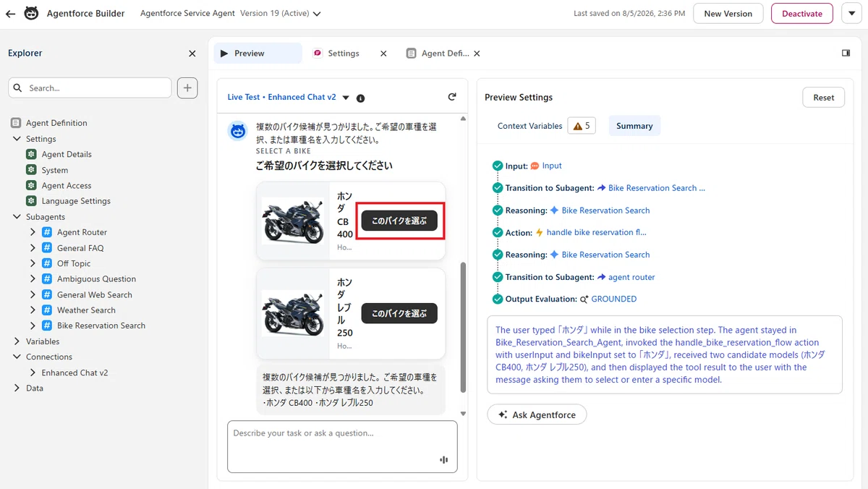
Task: Click the back arrow in the header
Action: click(10, 14)
